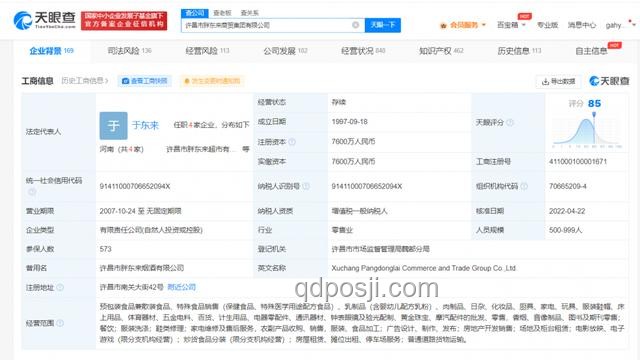Click help icon under 统一社会信用代码
This screenshot has height=360, width=640.
32,191
